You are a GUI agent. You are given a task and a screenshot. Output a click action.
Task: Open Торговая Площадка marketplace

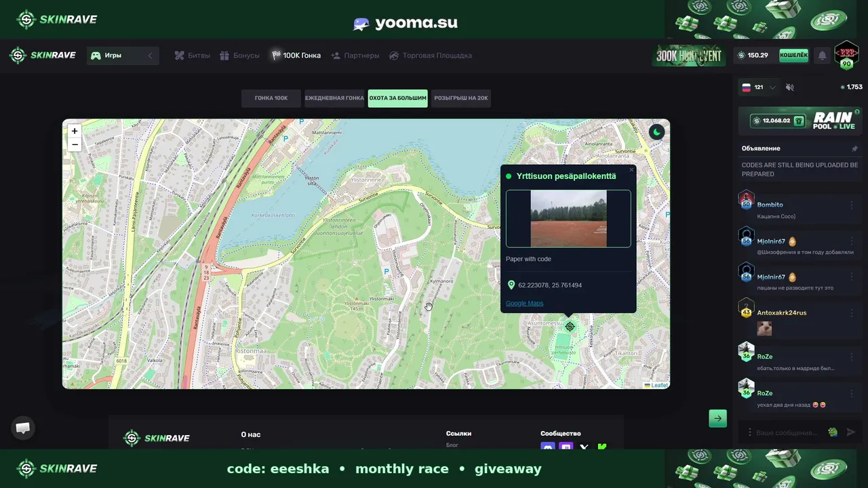[x=430, y=56]
